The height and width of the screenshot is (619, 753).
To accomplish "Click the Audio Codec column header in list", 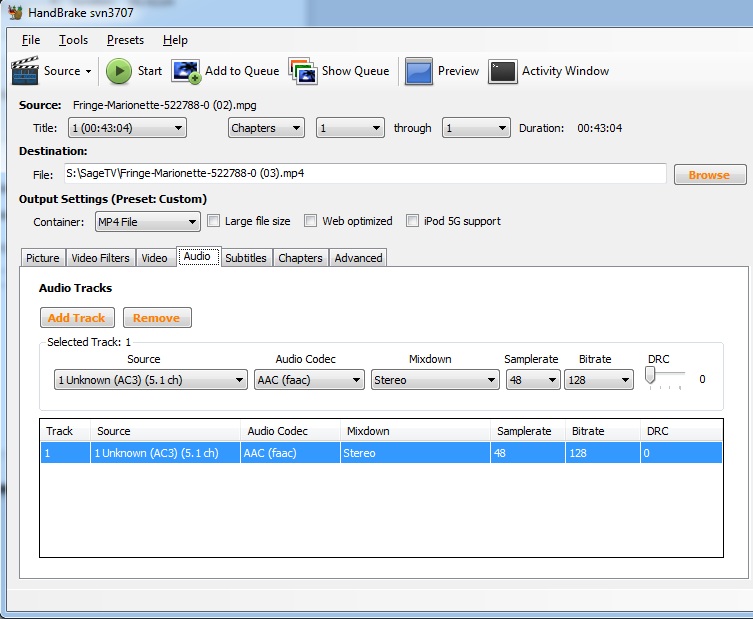I will (290, 431).
